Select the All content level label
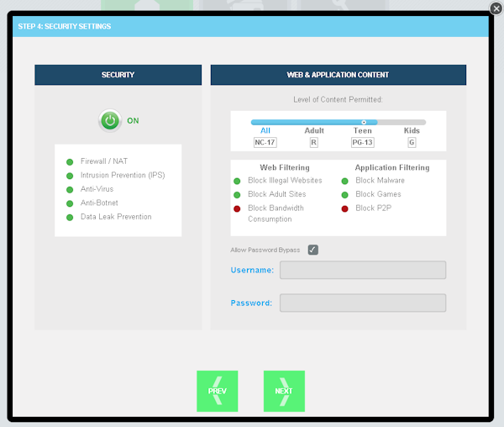Viewport: 504px width, 427px height. click(x=265, y=130)
